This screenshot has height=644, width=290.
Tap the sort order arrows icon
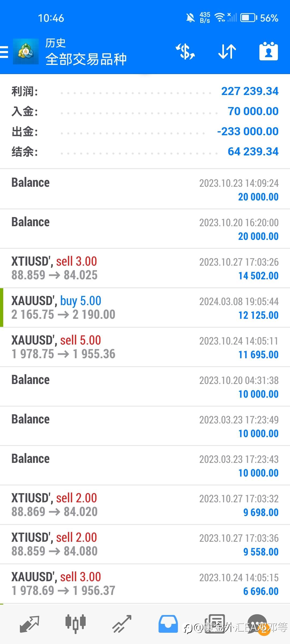click(227, 52)
